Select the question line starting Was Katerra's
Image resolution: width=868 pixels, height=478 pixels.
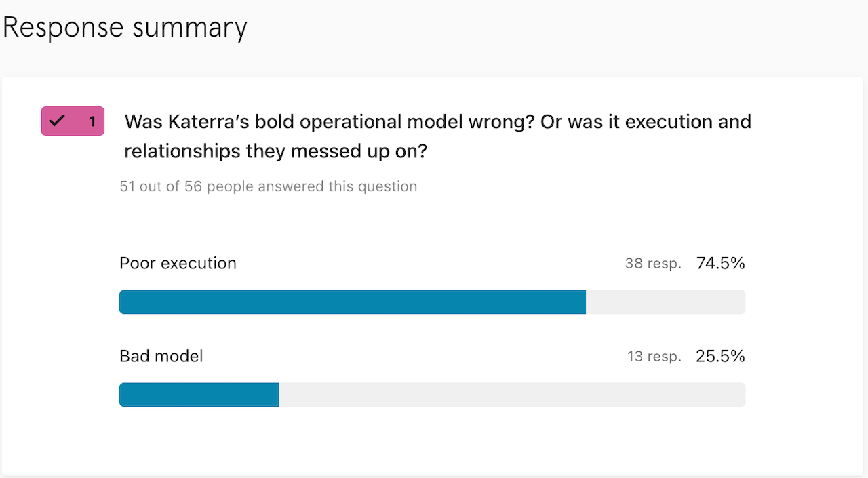(438, 122)
